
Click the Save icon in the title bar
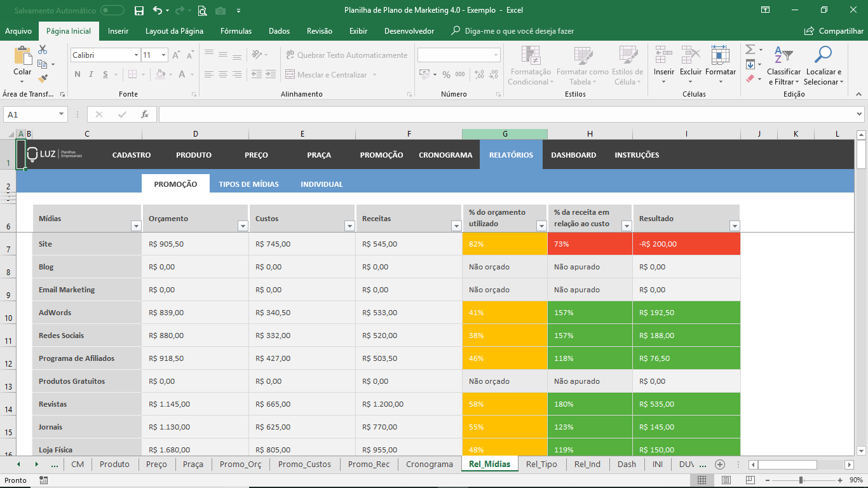click(x=139, y=11)
